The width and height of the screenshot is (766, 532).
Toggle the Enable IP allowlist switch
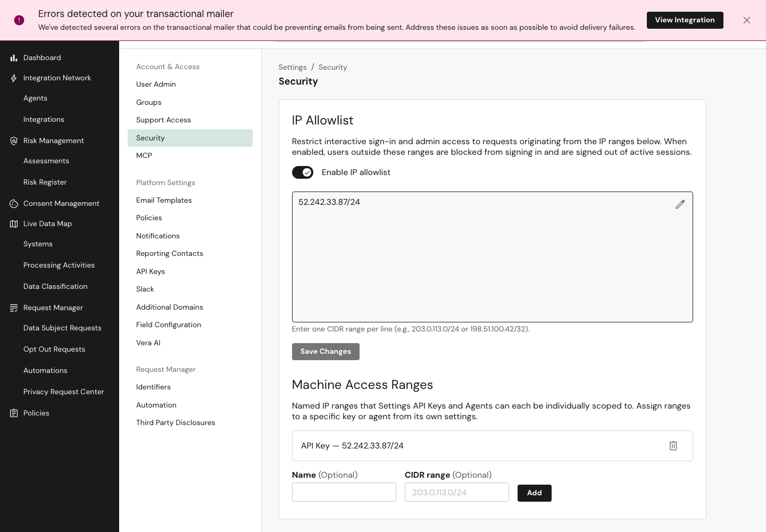(x=303, y=172)
